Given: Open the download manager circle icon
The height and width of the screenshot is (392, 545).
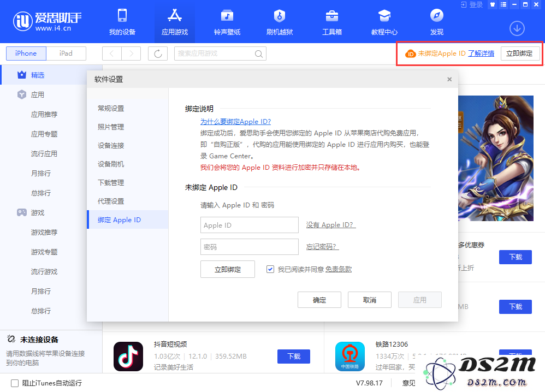Looking at the screenshot, I should click(x=517, y=28).
